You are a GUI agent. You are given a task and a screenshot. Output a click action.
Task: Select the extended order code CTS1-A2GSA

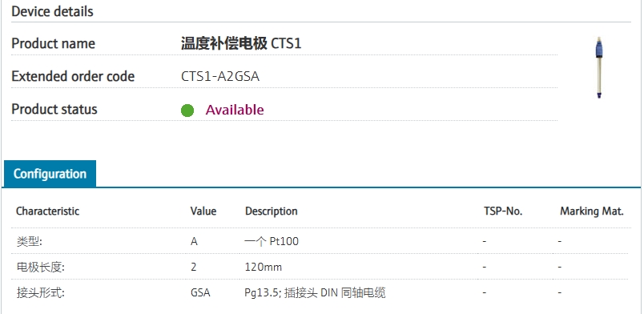pos(220,77)
